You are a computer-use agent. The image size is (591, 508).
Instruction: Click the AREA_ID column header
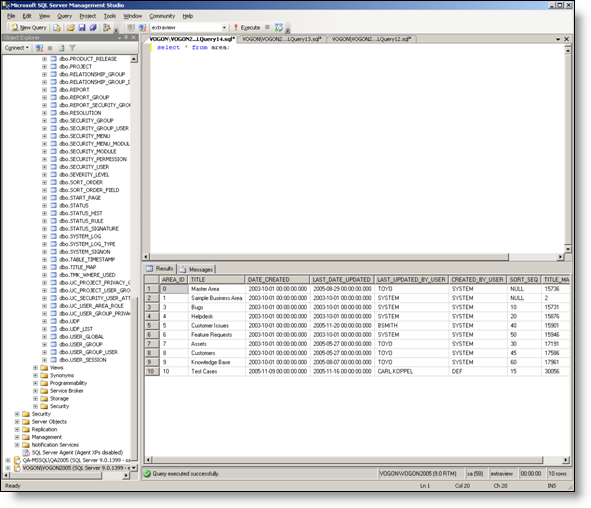(x=173, y=280)
